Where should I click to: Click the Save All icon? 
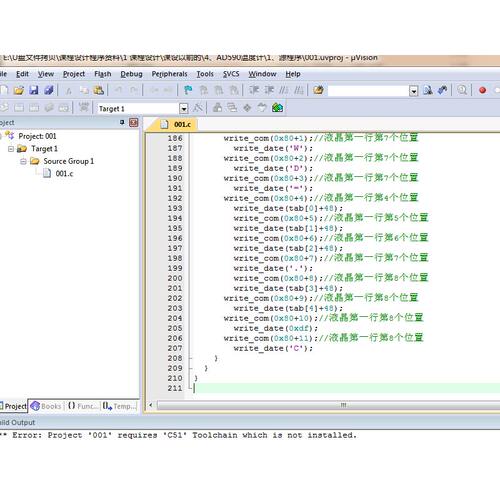[x=49, y=90]
